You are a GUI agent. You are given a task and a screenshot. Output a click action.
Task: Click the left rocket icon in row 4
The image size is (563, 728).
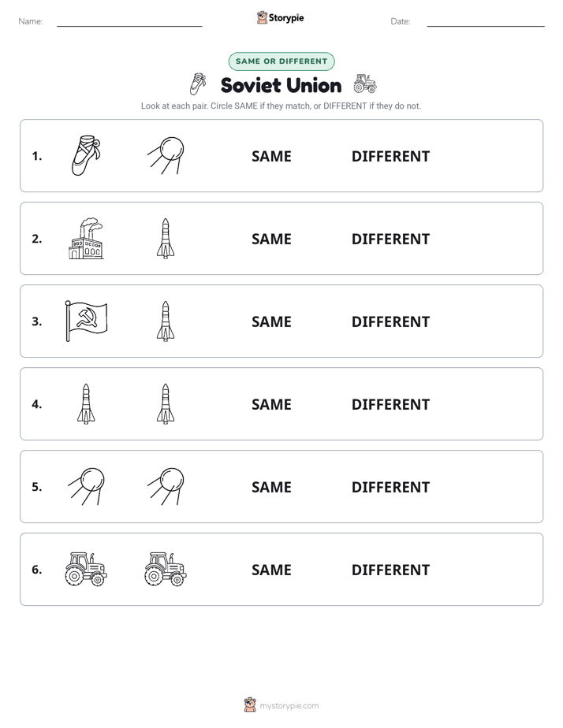tap(86, 403)
